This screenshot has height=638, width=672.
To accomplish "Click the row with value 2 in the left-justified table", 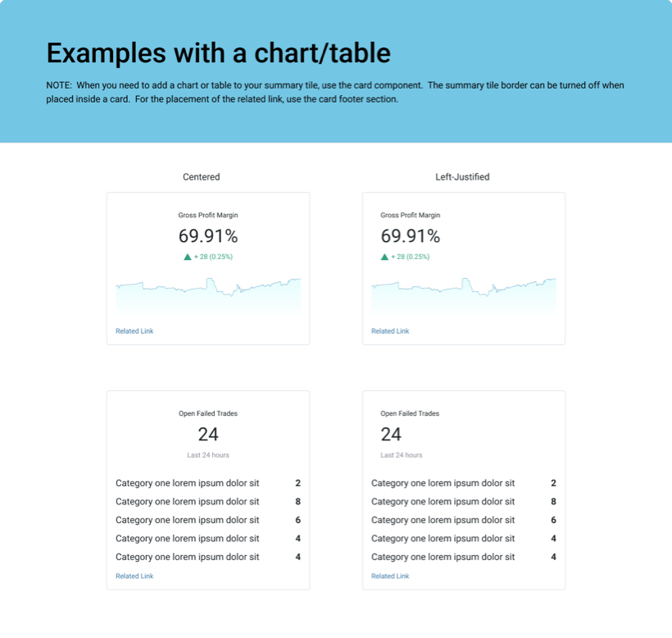I will 464,484.
